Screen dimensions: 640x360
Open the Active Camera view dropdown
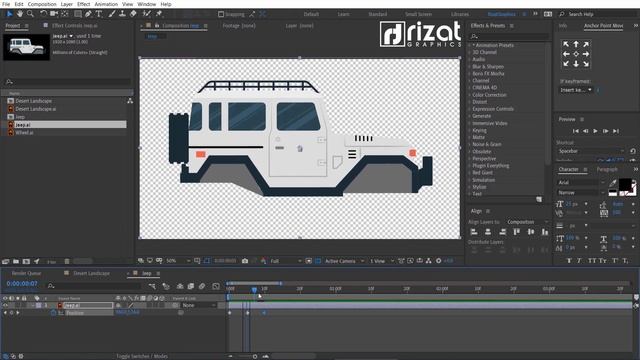(x=344, y=261)
